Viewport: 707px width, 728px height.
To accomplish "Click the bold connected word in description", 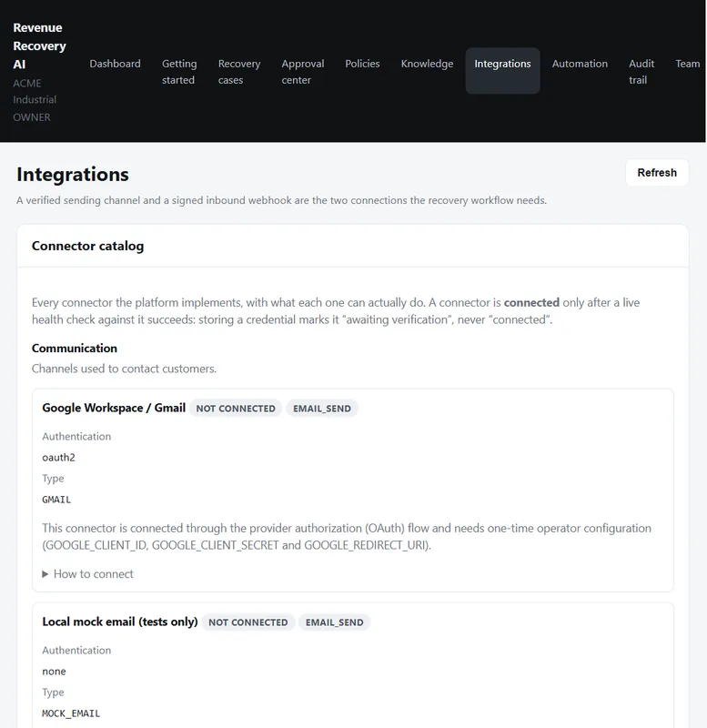I will tap(531, 303).
